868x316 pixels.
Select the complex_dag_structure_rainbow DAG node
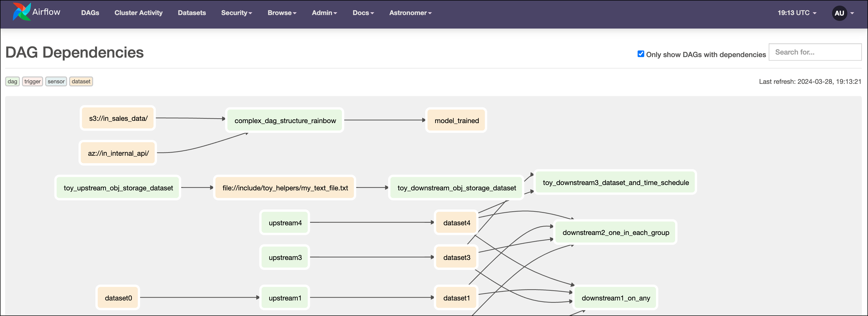(285, 120)
